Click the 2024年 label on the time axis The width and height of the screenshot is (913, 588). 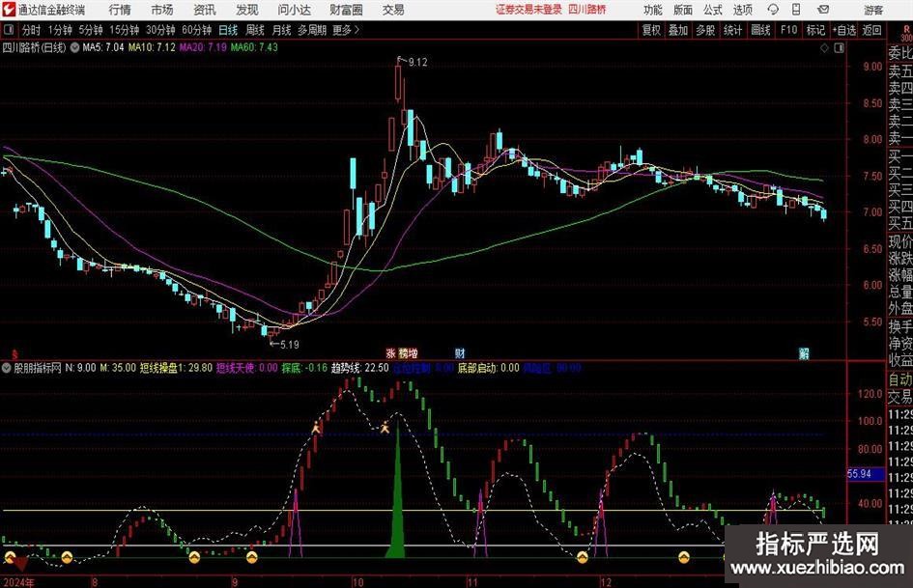tap(18, 582)
